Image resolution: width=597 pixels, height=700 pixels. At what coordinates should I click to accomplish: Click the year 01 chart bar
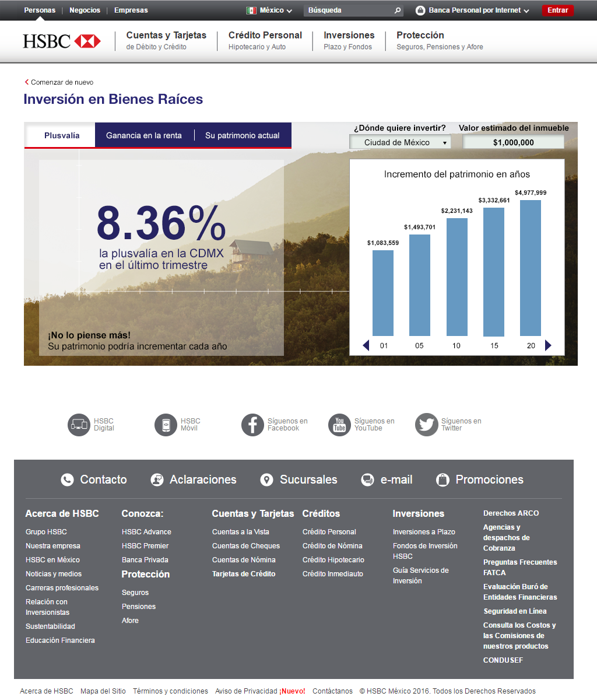coord(383,293)
